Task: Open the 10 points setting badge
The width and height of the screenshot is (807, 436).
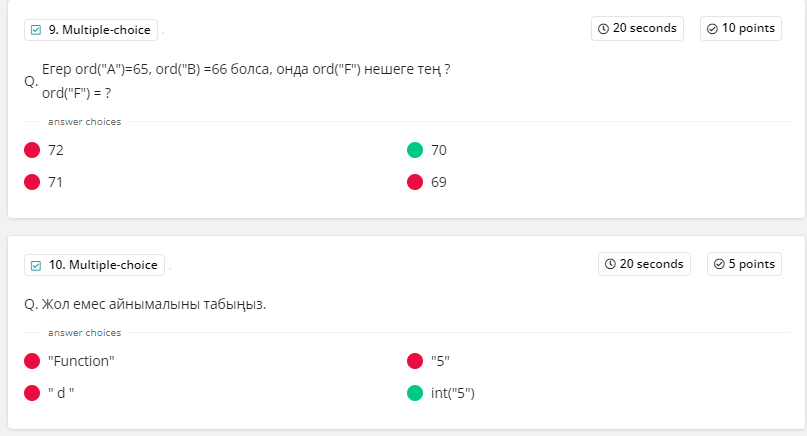Action: click(x=741, y=28)
